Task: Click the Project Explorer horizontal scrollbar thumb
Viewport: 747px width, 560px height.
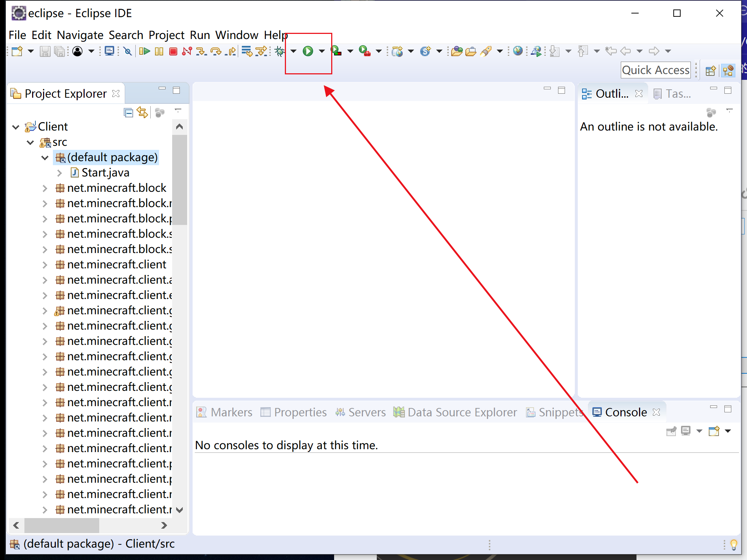Action: click(61, 525)
